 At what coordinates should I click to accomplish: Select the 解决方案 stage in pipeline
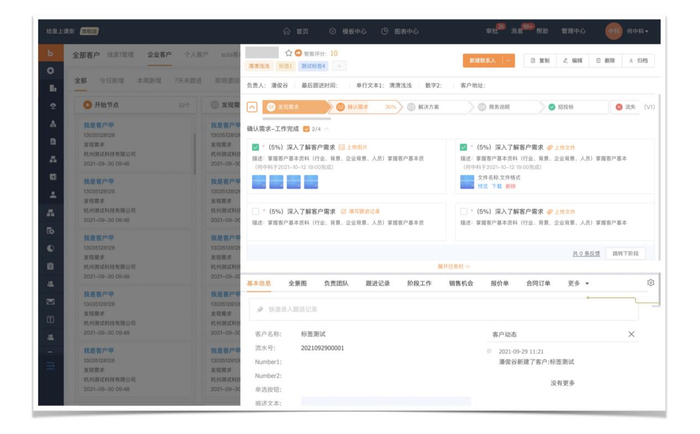coord(428,107)
